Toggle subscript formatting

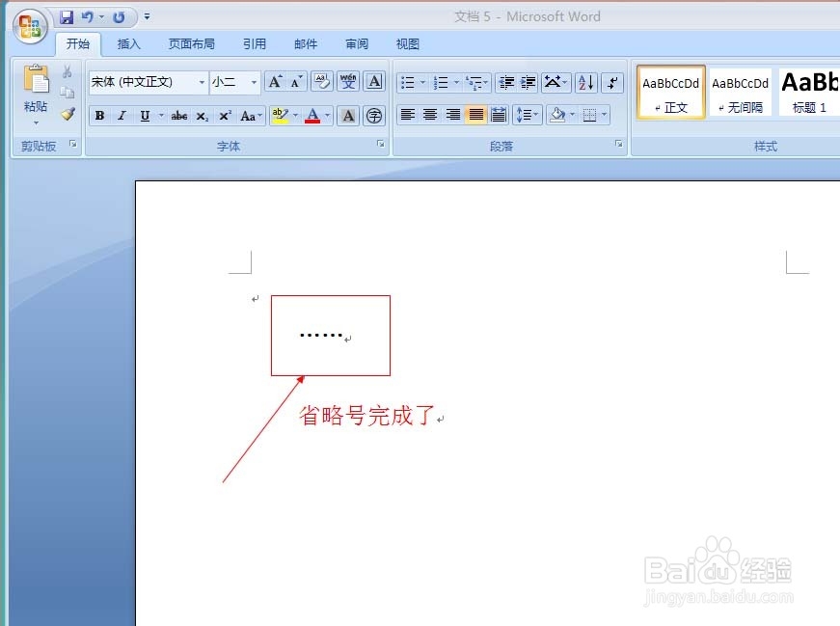[x=202, y=115]
